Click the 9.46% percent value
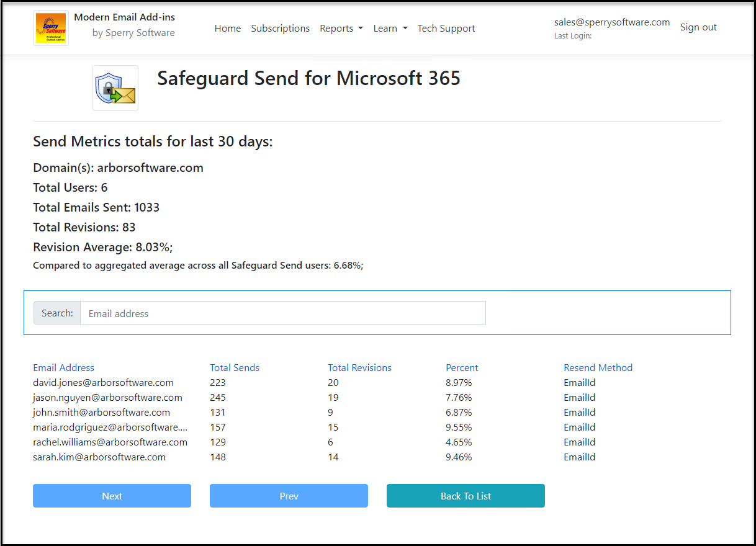Viewport: 756px width, 546px height. [459, 457]
